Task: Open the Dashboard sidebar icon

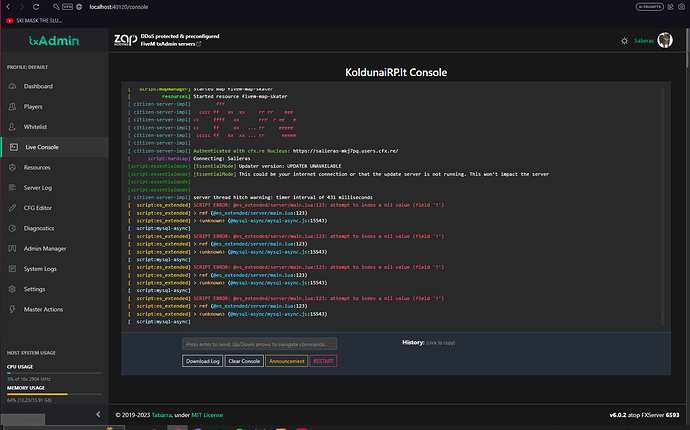Action: 11,87
